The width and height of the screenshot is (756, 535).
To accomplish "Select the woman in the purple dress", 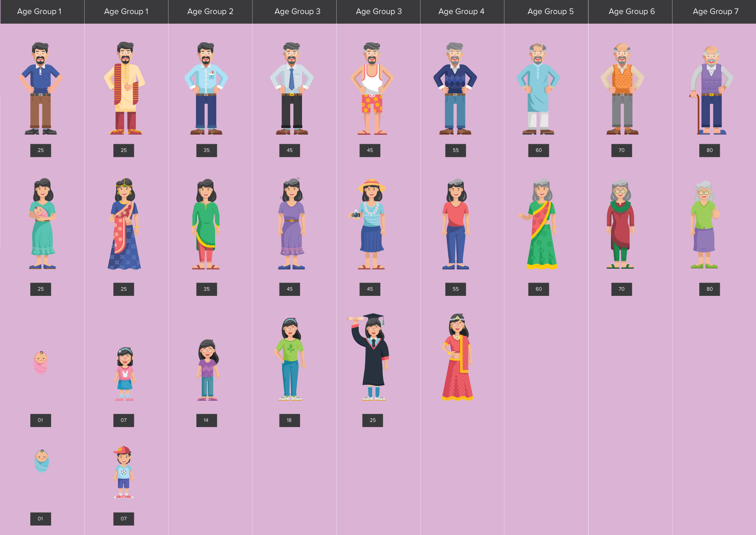I will (292, 224).
